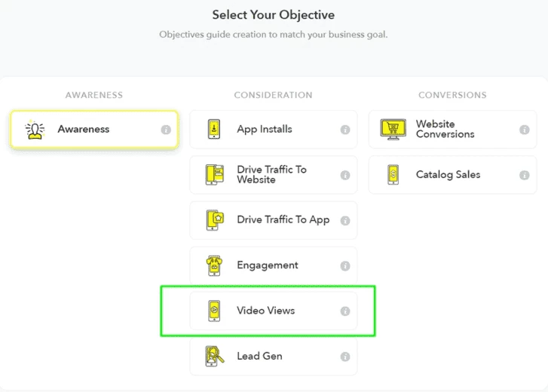This screenshot has height=392, width=548.
Task: Click the Catalog Sales dollar phone icon
Action: pos(393,175)
